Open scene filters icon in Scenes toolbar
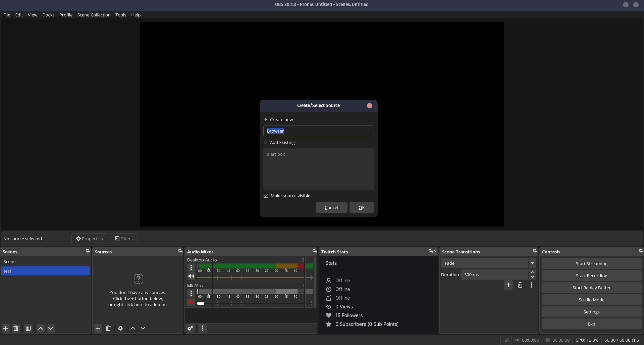Viewport: 644px width, 345px height. pos(28,328)
